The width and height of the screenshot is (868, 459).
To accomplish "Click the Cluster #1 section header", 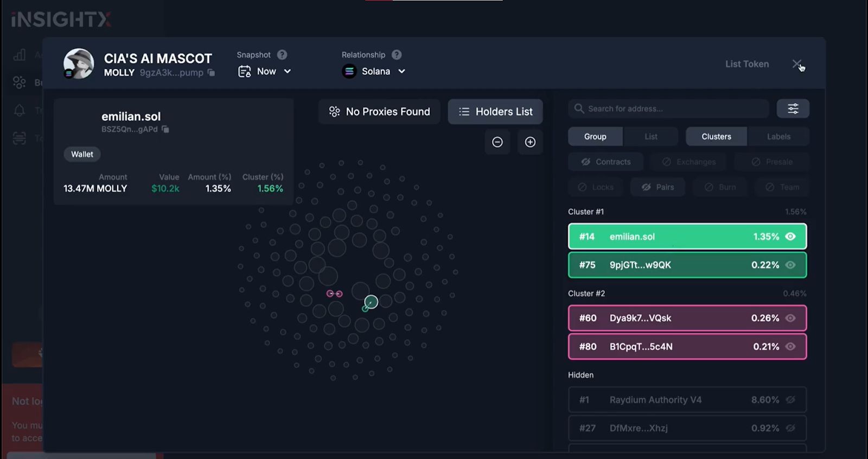I will [586, 212].
